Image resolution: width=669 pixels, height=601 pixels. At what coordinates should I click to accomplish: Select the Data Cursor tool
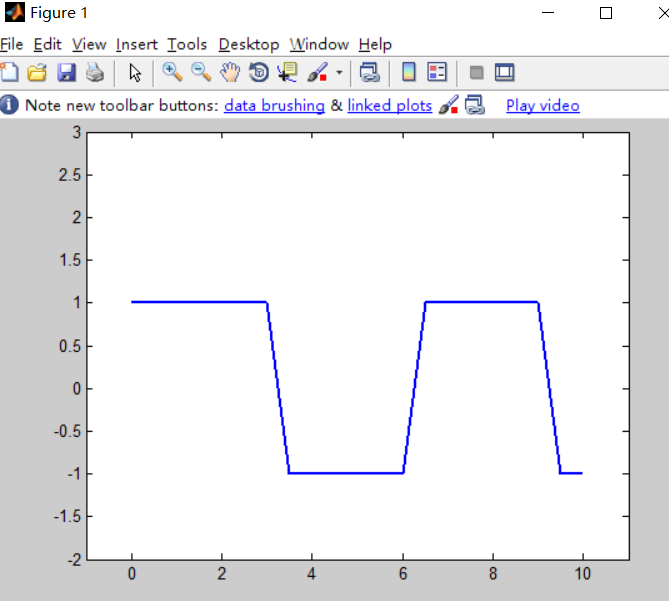287,72
